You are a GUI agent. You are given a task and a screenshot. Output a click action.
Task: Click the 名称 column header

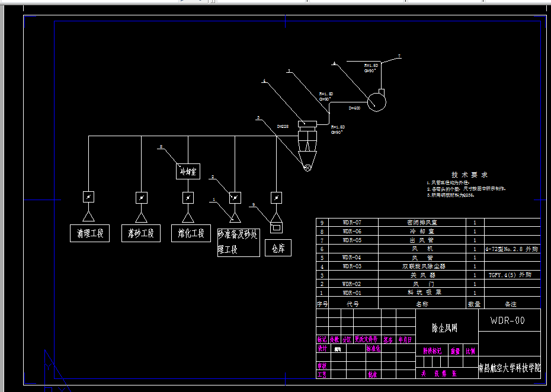click(x=422, y=304)
